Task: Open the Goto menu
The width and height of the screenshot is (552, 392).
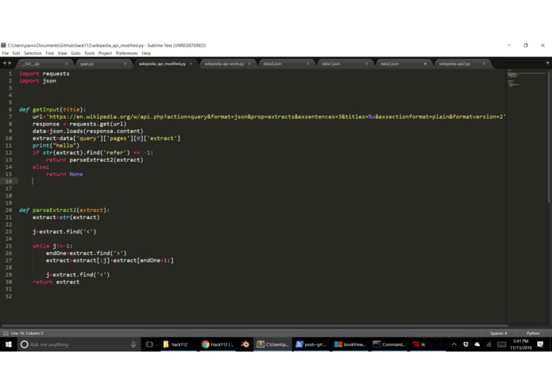Action: pyautogui.click(x=75, y=53)
